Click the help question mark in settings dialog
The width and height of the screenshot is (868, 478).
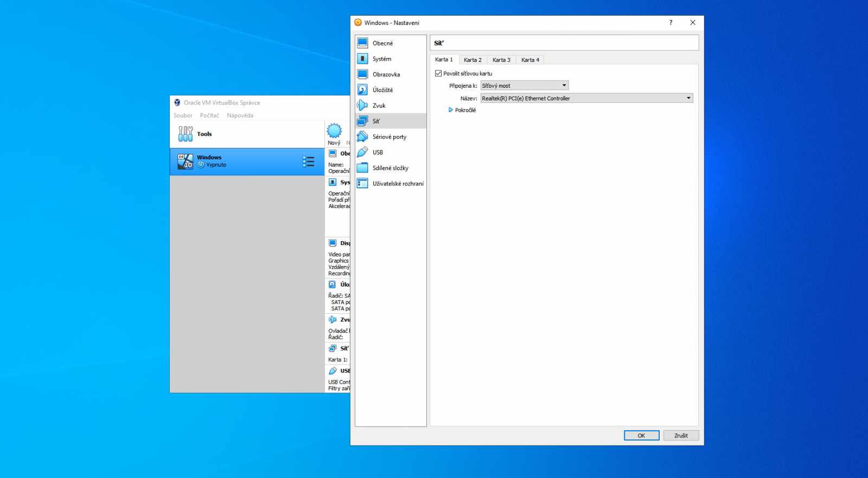[x=671, y=23]
